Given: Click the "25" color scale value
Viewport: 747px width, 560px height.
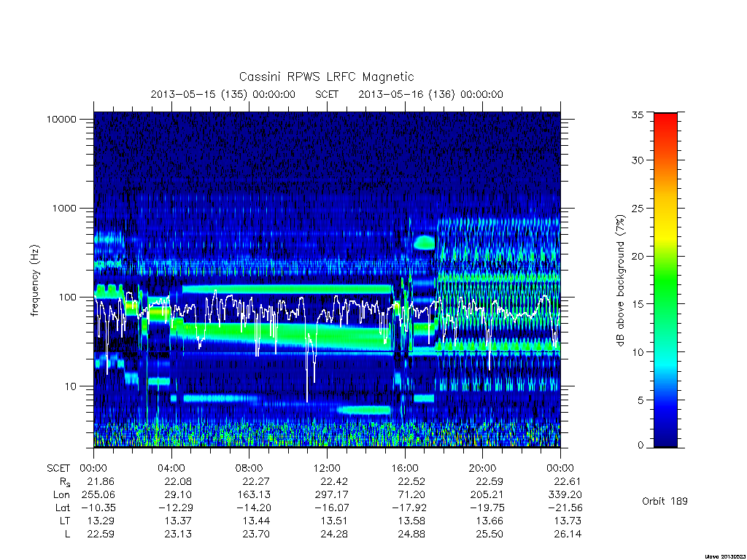Looking at the screenshot, I should click(638, 208).
